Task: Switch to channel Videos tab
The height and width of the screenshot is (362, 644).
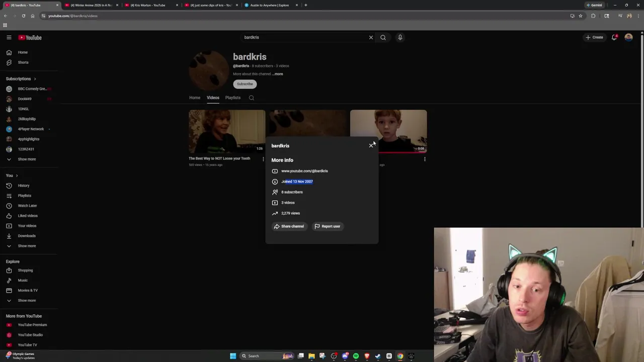Action: tap(213, 98)
